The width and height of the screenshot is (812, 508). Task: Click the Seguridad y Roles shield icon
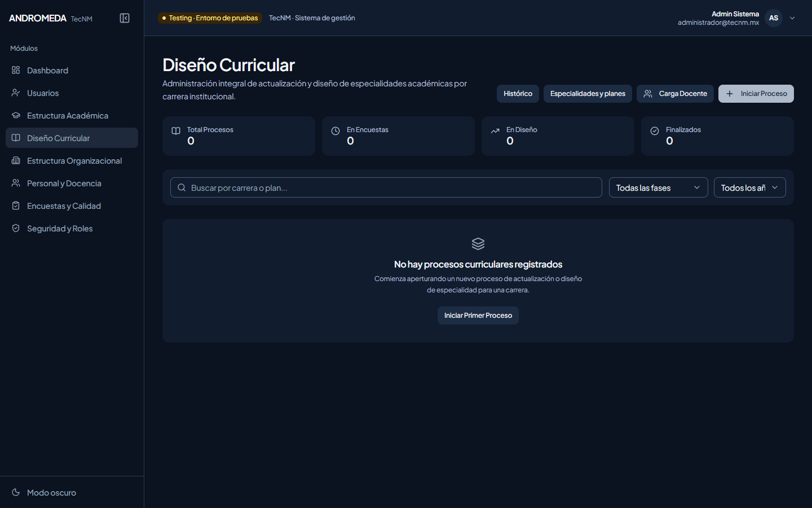[x=16, y=228]
